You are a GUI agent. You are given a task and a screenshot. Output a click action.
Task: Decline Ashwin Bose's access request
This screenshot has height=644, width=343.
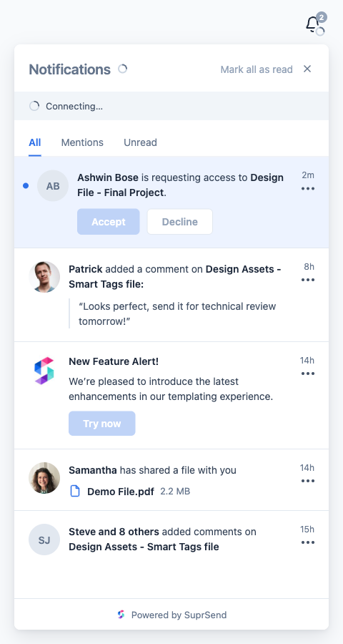point(179,222)
